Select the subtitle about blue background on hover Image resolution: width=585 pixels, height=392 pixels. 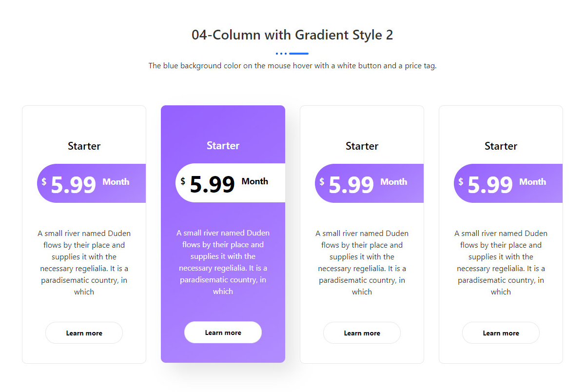[x=292, y=65]
